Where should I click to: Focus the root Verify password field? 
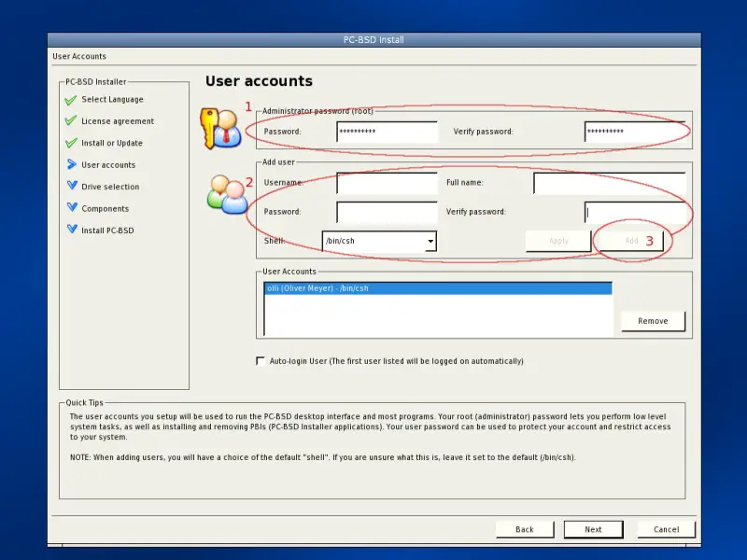(635, 132)
